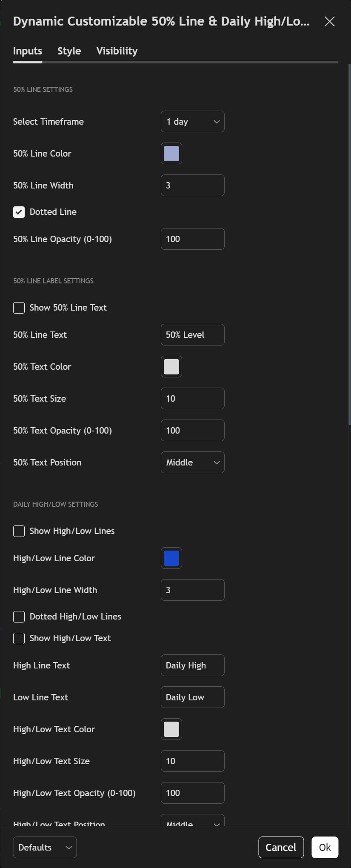Tick the Dotted High/Low Lines checkbox
351x868 pixels.
(x=19, y=617)
